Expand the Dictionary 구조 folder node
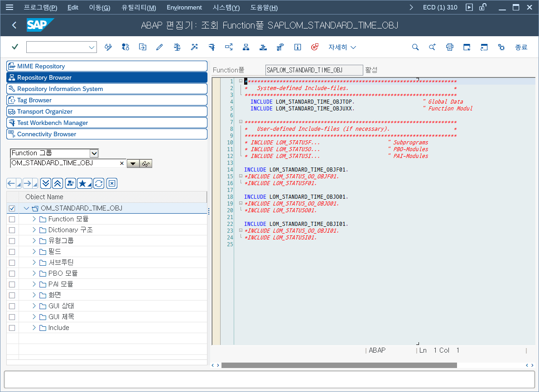This screenshot has height=392, width=539. pos(34,230)
